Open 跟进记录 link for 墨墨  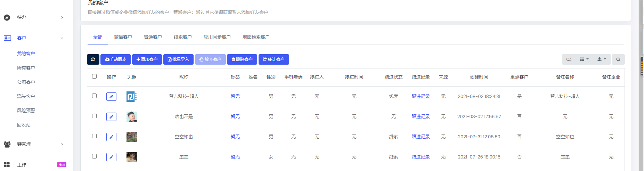point(421,157)
